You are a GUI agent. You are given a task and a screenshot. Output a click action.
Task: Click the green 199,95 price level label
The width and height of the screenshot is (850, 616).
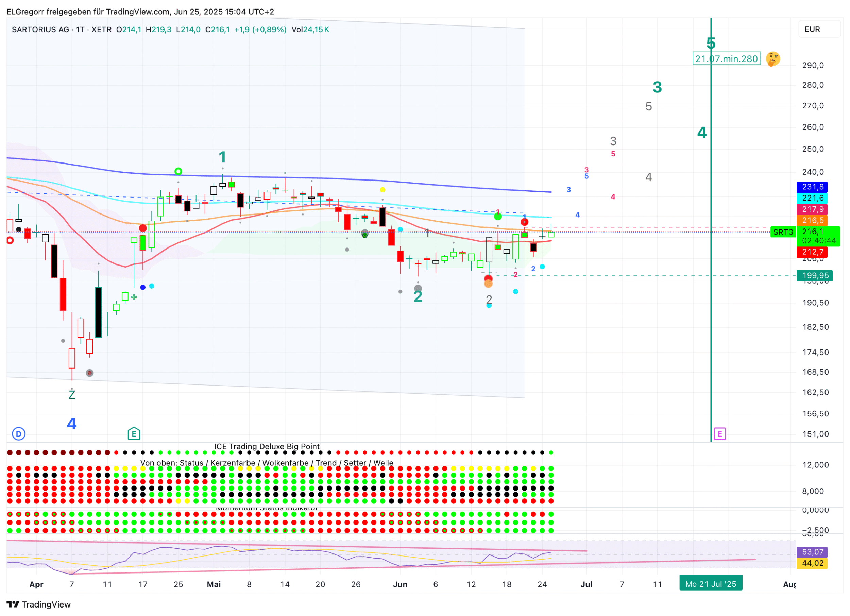(815, 276)
